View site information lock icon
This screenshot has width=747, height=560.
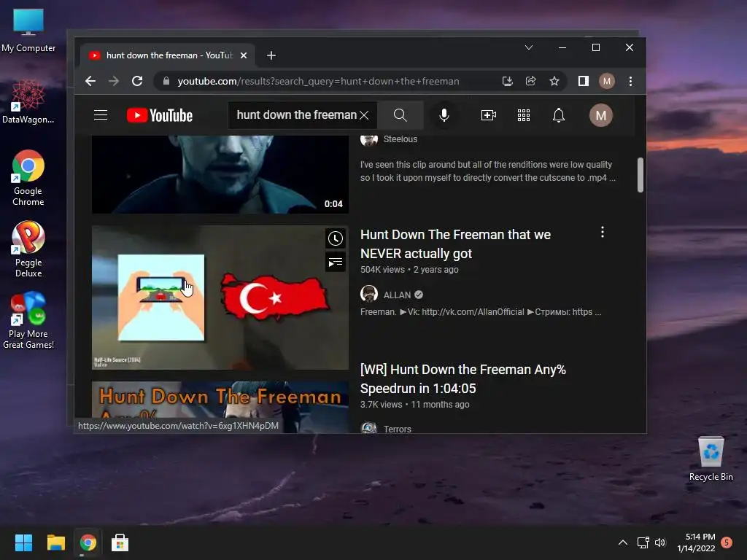pyautogui.click(x=166, y=82)
